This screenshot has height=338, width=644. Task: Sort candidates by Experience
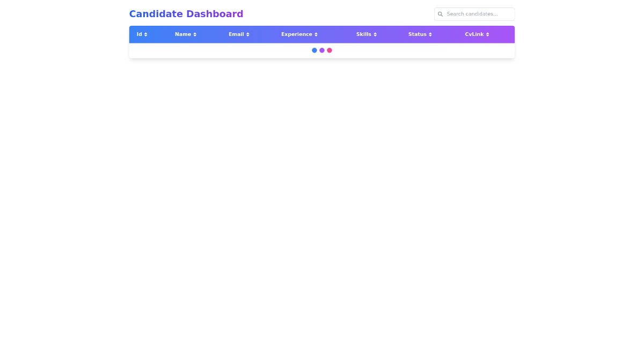[299, 34]
